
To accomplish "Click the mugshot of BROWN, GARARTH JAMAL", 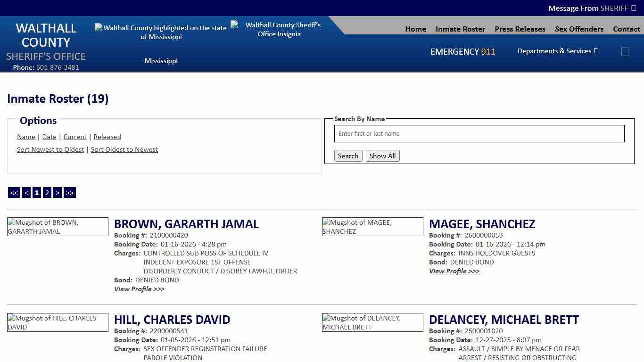I will coord(58,227).
